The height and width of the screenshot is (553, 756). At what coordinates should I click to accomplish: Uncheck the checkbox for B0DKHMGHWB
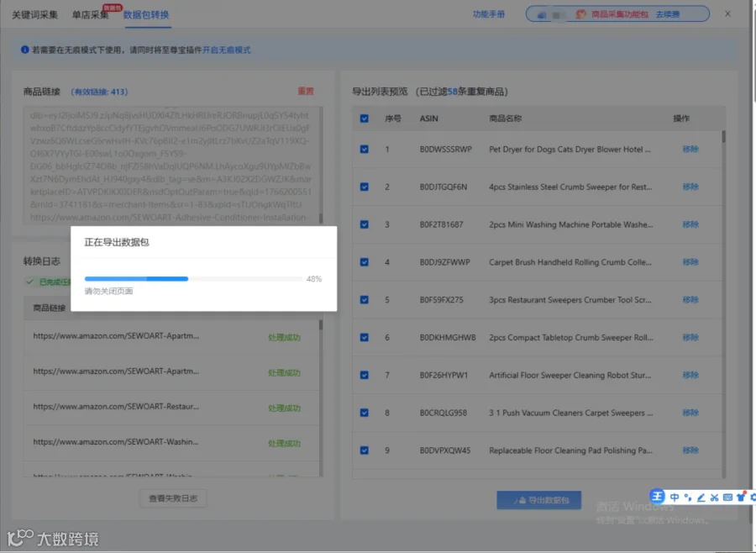365,337
